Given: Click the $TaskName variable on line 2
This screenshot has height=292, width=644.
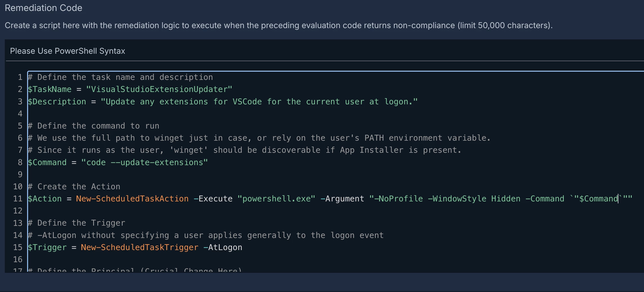Looking at the screenshot, I should click(x=50, y=89).
